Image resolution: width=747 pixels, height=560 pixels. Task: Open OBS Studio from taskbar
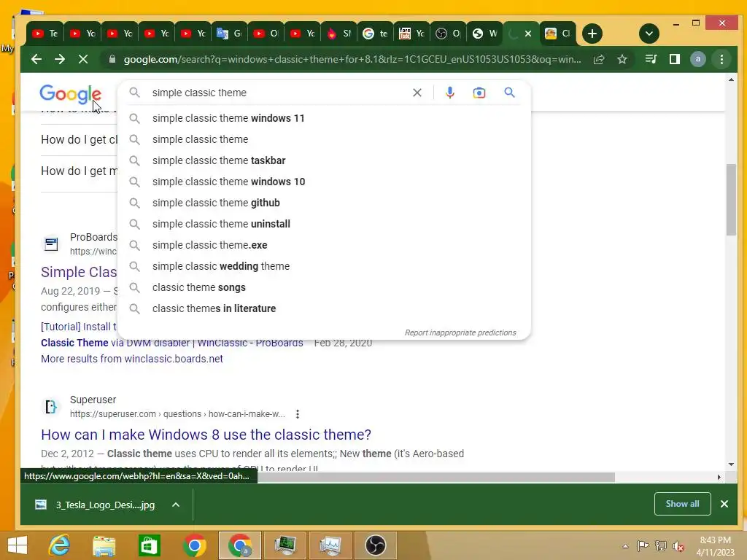pyautogui.click(x=376, y=545)
